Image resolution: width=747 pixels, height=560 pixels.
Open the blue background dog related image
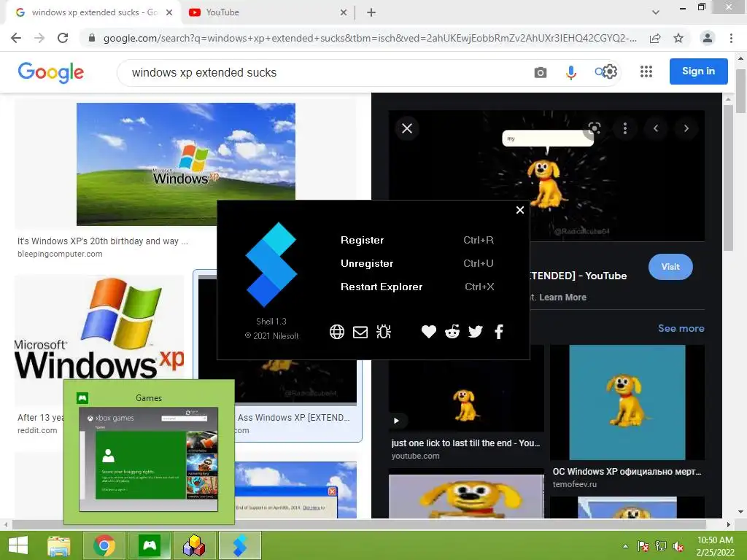(627, 402)
